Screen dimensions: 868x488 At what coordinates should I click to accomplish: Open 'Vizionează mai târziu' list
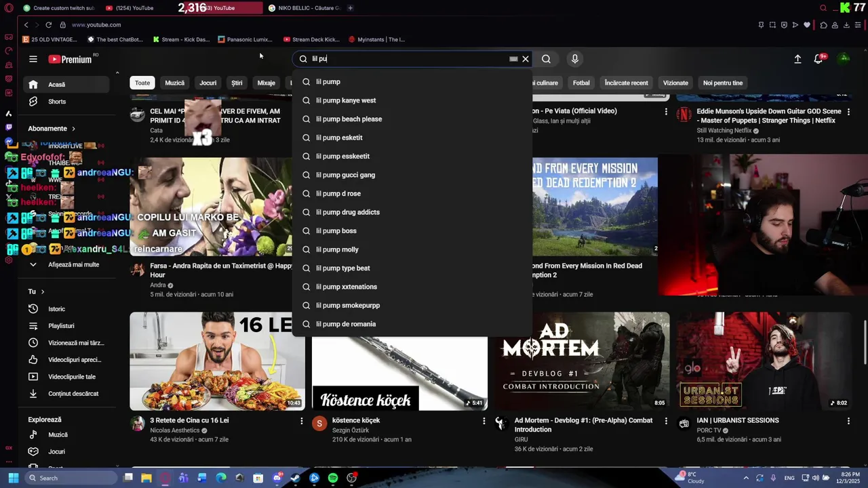66,343
